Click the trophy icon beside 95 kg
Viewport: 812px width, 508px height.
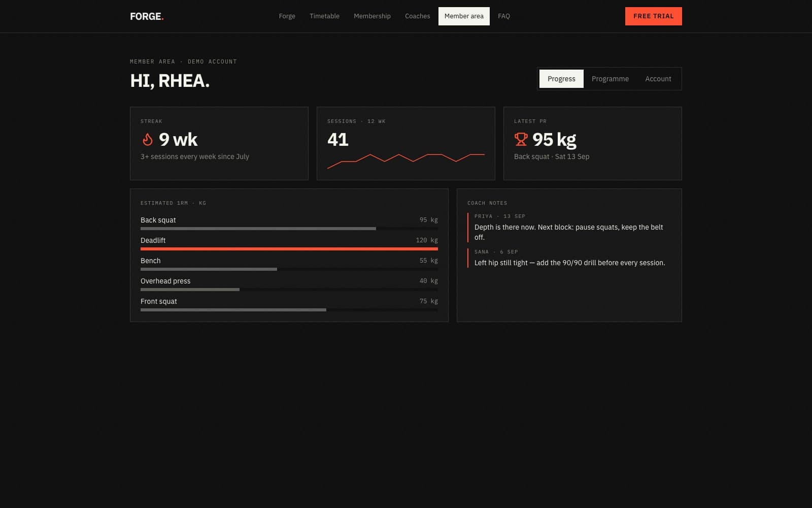[x=521, y=139]
